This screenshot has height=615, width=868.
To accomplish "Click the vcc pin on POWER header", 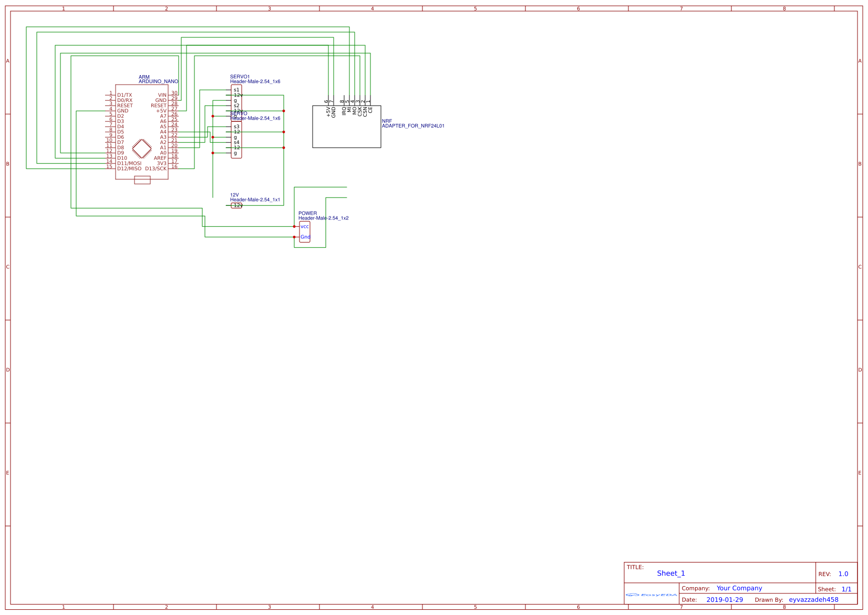I will click(x=305, y=226).
